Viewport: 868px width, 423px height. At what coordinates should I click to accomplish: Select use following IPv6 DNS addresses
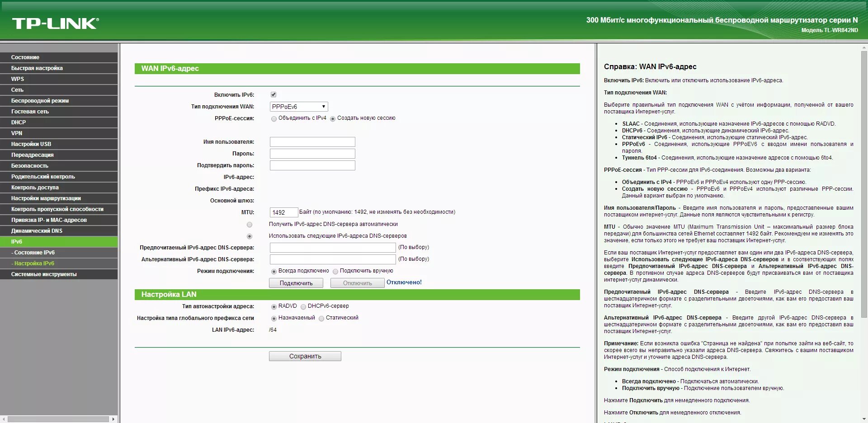coord(250,236)
